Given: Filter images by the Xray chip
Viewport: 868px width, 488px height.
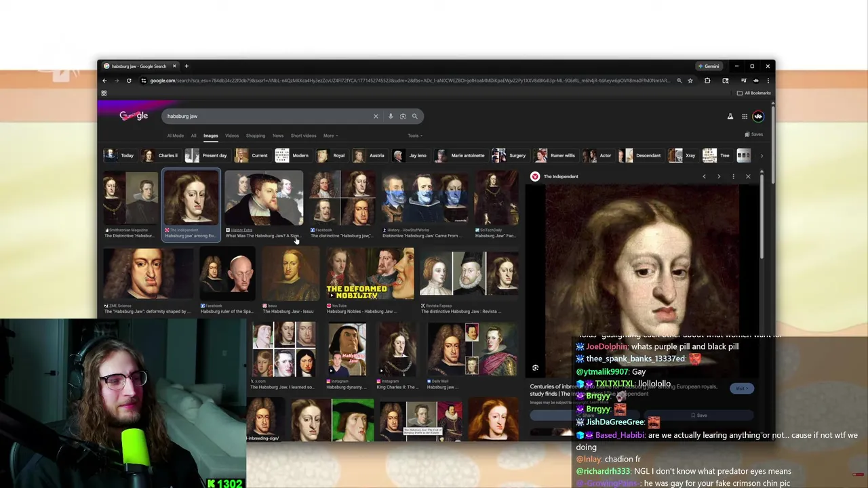Looking at the screenshot, I should tap(682, 155).
